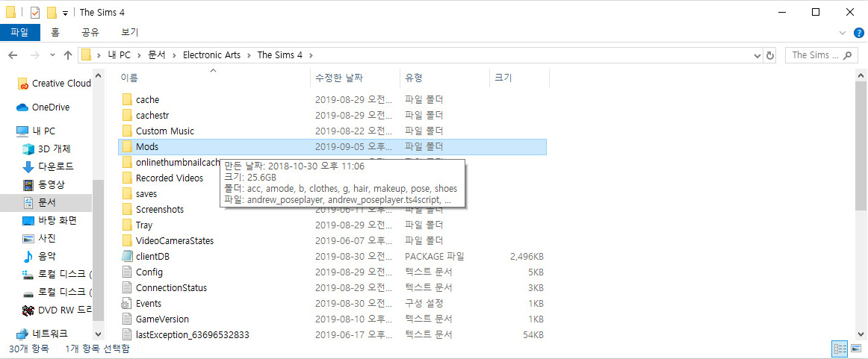868x359 pixels.
Task: Open the address bar history dropdown
Action: [x=758, y=55]
